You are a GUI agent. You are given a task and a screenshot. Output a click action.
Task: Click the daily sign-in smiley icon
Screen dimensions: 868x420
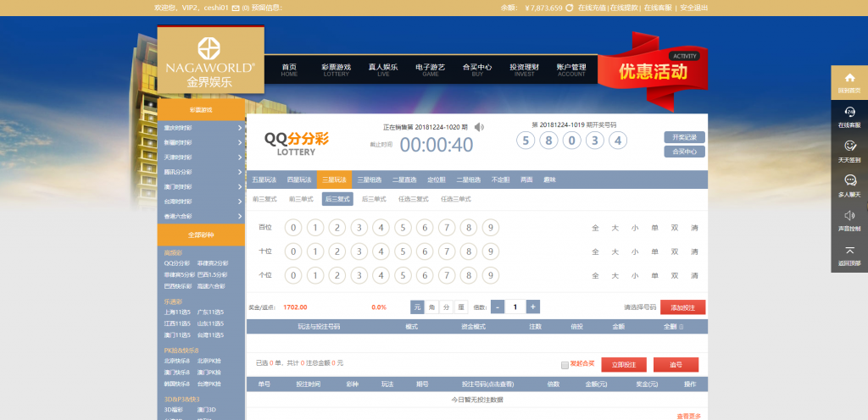click(849, 146)
